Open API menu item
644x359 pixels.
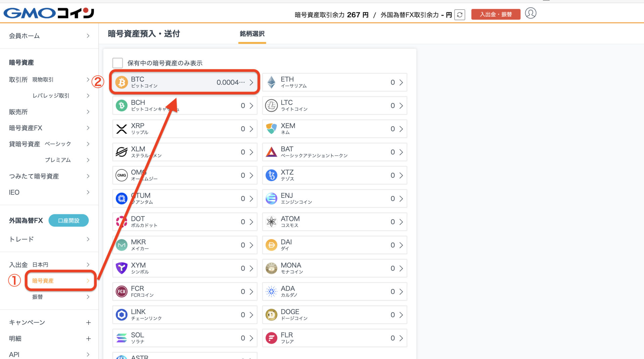coord(49,354)
